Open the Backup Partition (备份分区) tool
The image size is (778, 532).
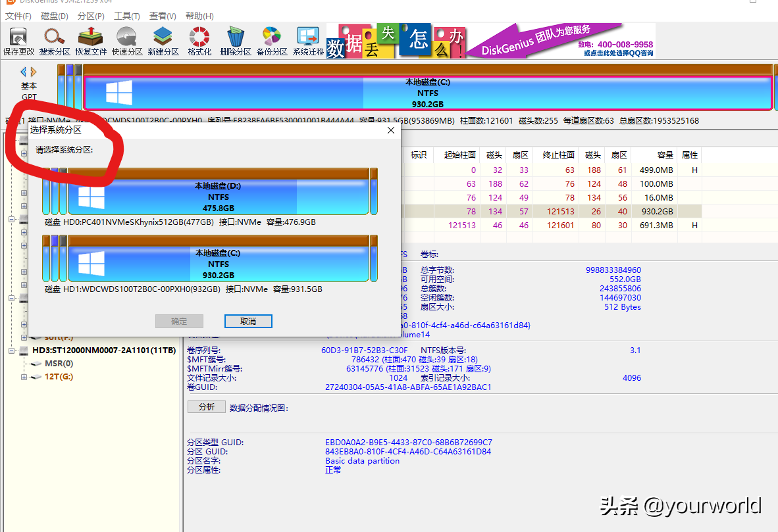pos(272,41)
